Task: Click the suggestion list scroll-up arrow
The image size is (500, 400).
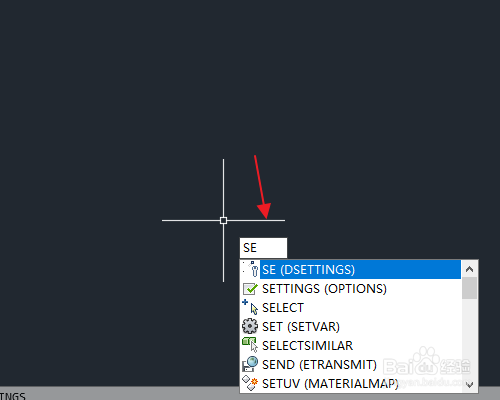Action: click(469, 269)
